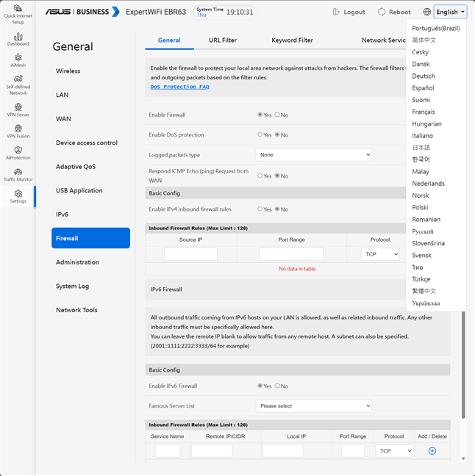Switch to the URL Filter tab

tap(223, 40)
